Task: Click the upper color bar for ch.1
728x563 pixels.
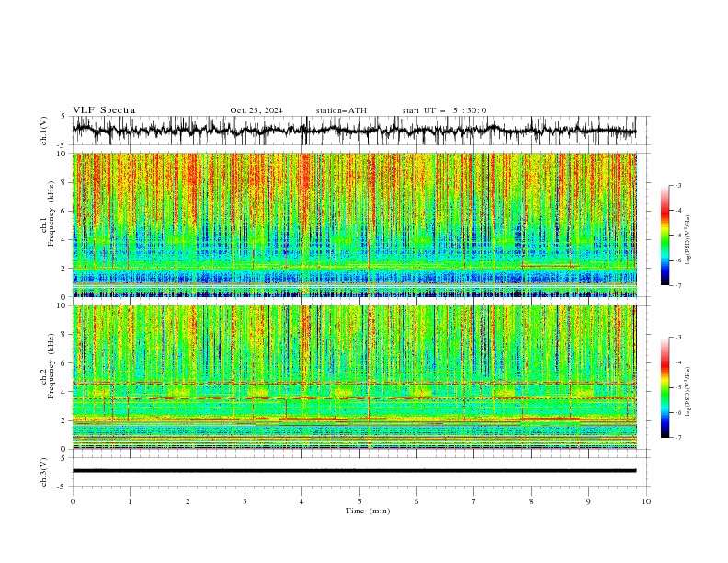Action: point(665,236)
